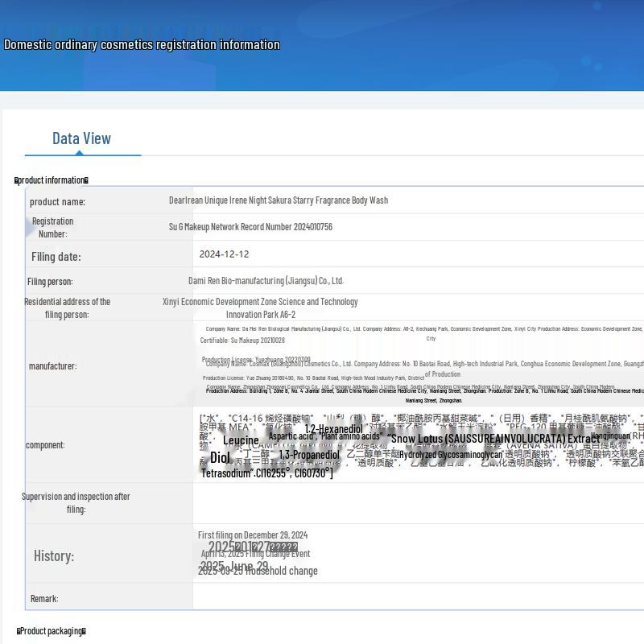Select the Data View tab

click(82, 138)
